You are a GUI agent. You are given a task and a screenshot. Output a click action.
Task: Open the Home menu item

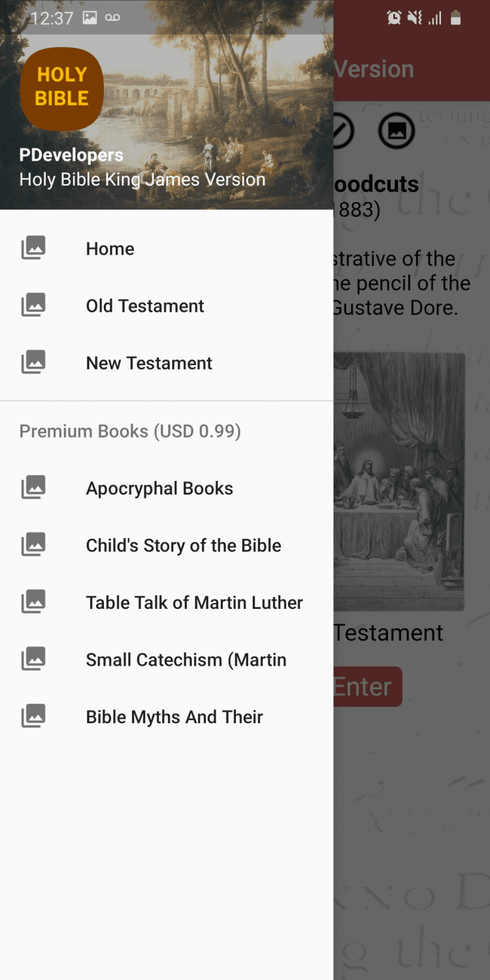click(110, 249)
